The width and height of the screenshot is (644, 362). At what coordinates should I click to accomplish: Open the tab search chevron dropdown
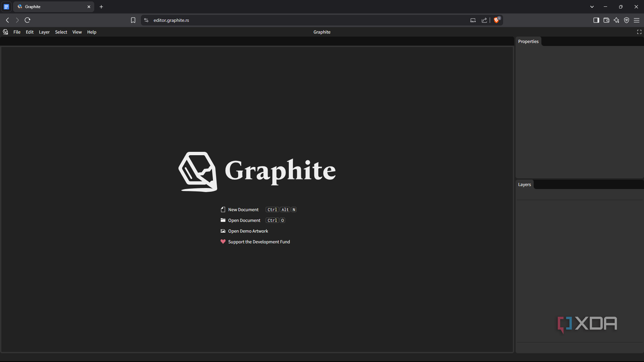592,7
